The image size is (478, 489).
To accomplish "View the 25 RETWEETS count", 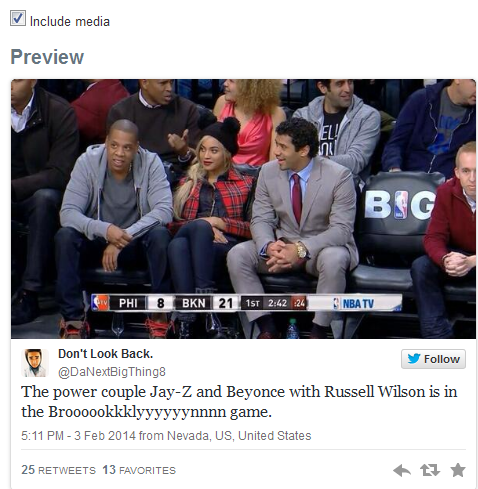I will coord(58,470).
